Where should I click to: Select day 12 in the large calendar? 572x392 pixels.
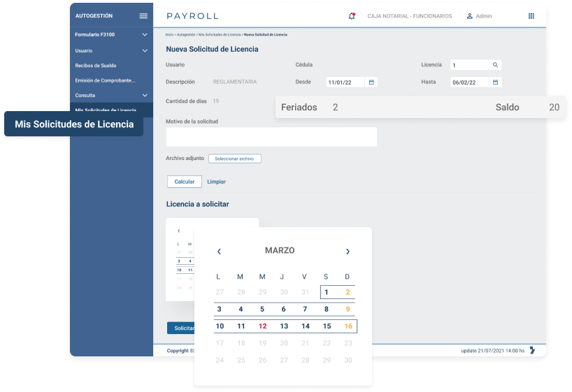click(262, 326)
